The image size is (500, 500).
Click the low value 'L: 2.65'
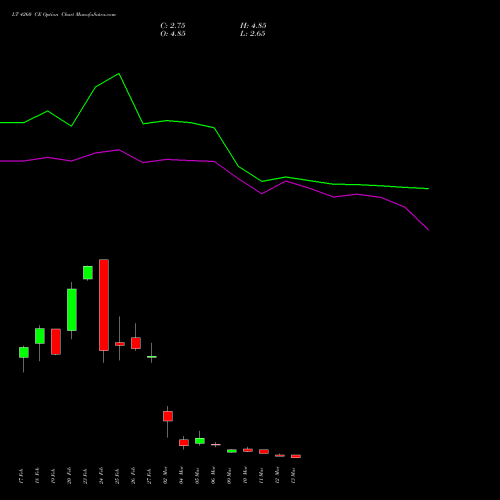point(253,34)
